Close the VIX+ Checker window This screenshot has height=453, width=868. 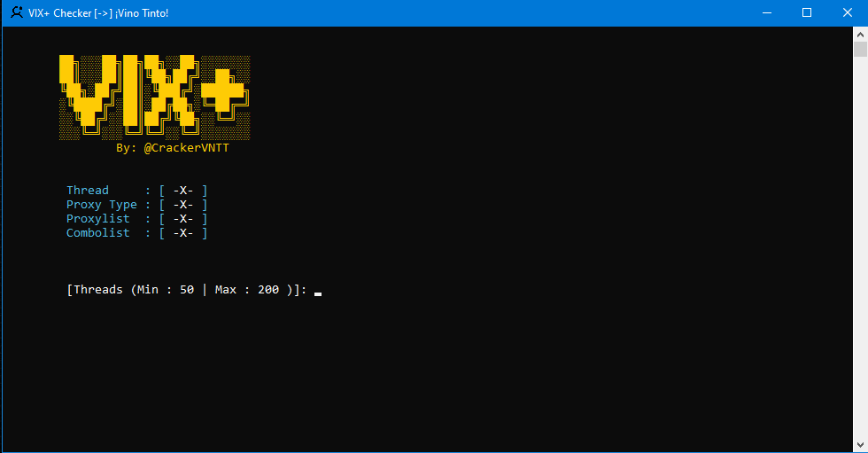click(848, 12)
